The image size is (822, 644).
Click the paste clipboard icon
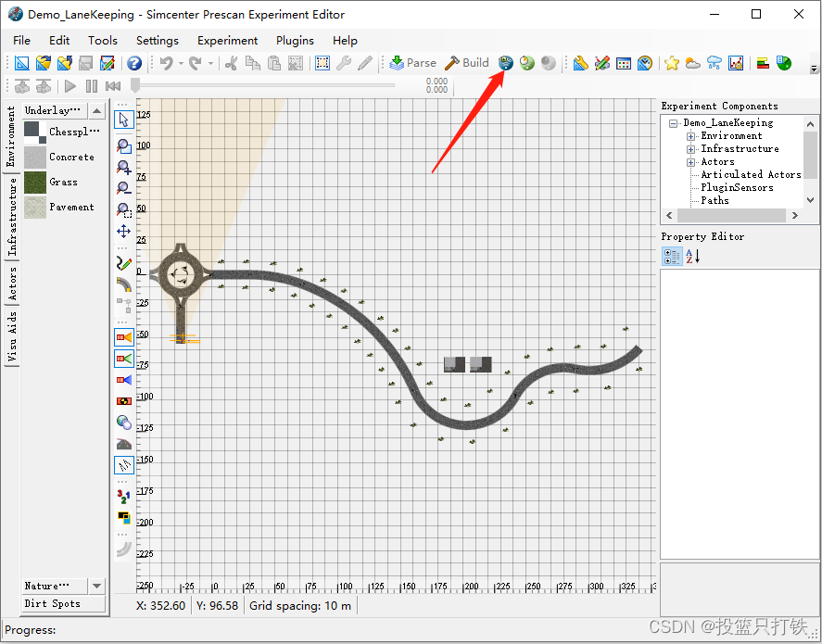click(274, 63)
